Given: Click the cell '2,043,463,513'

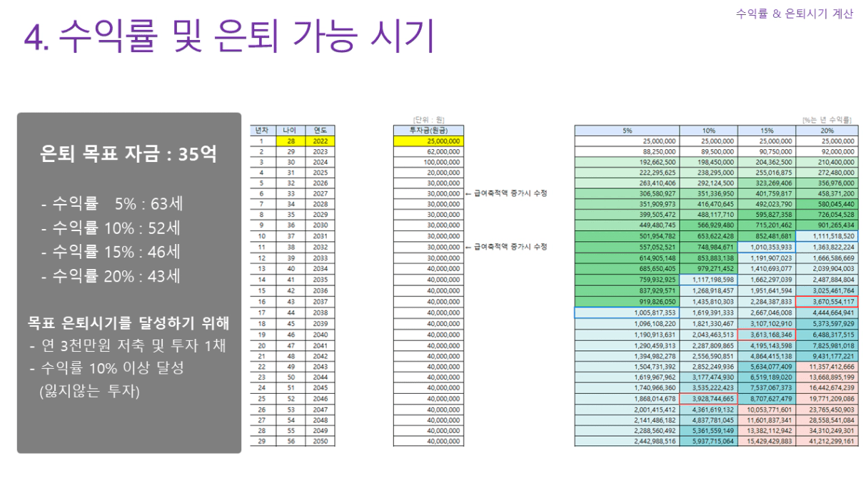Looking at the screenshot, I should (x=708, y=334).
